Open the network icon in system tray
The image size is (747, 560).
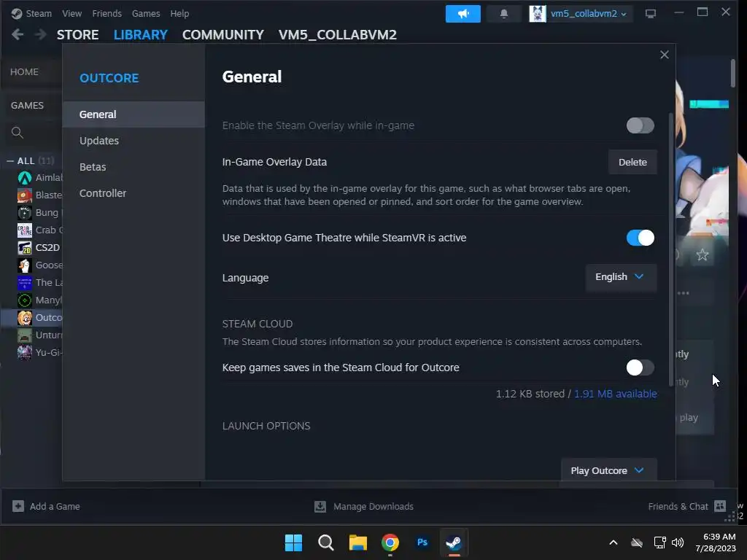659,542
